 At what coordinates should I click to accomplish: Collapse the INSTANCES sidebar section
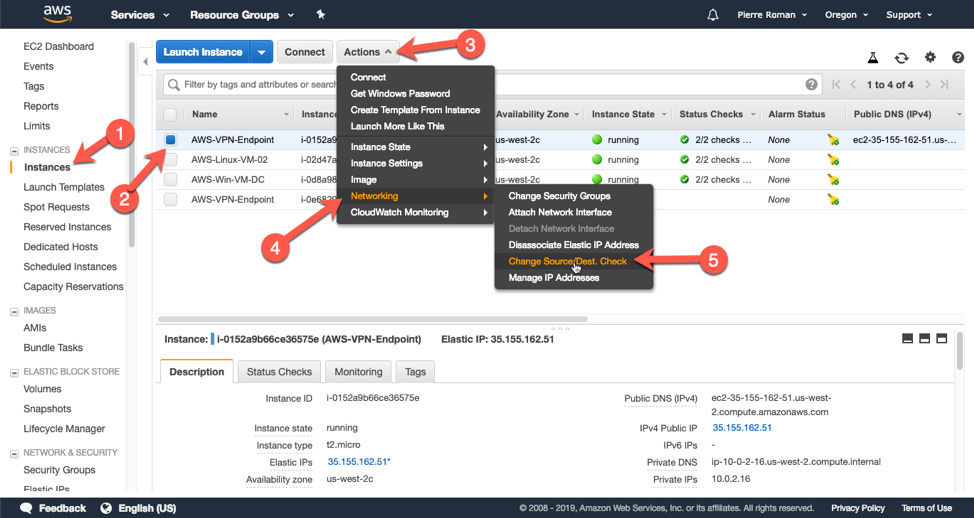coord(14,151)
